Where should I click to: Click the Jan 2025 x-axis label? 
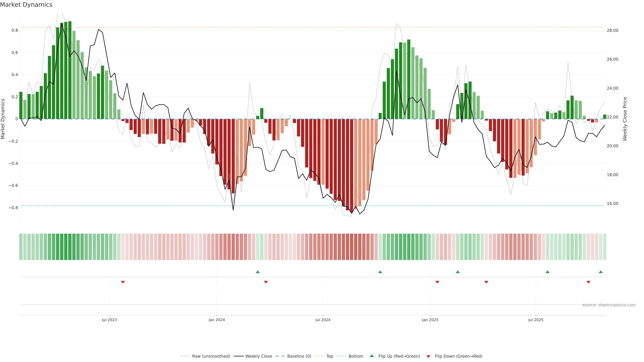430,320
